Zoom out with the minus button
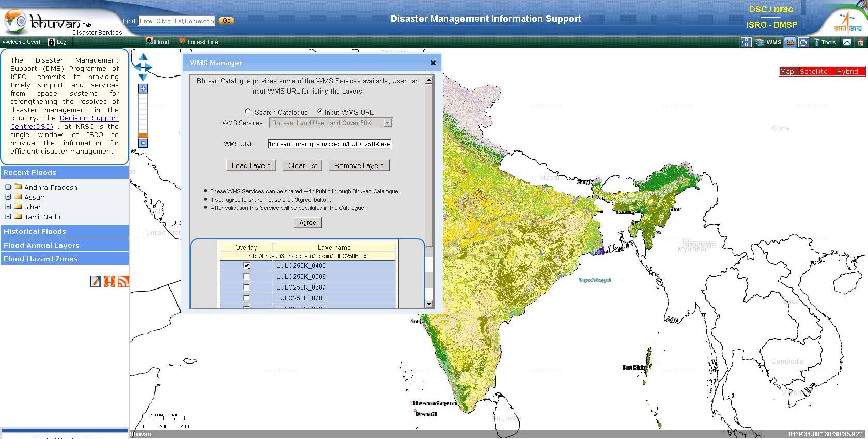The width and height of the screenshot is (868, 439). pos(143,143)
